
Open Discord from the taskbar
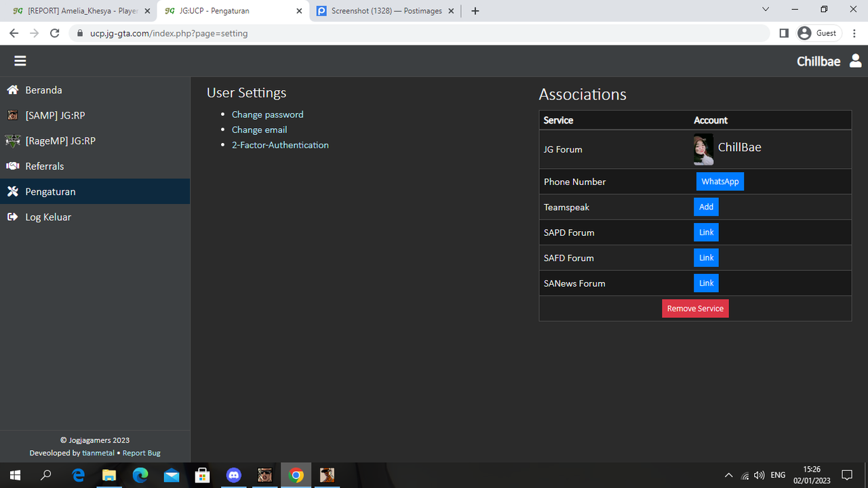point(233,475)
